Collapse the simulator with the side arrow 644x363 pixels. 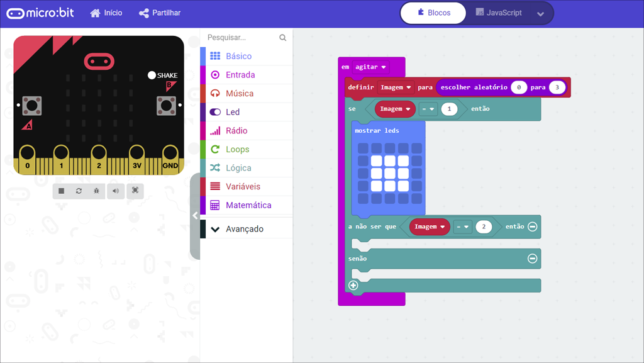(195, 216)
